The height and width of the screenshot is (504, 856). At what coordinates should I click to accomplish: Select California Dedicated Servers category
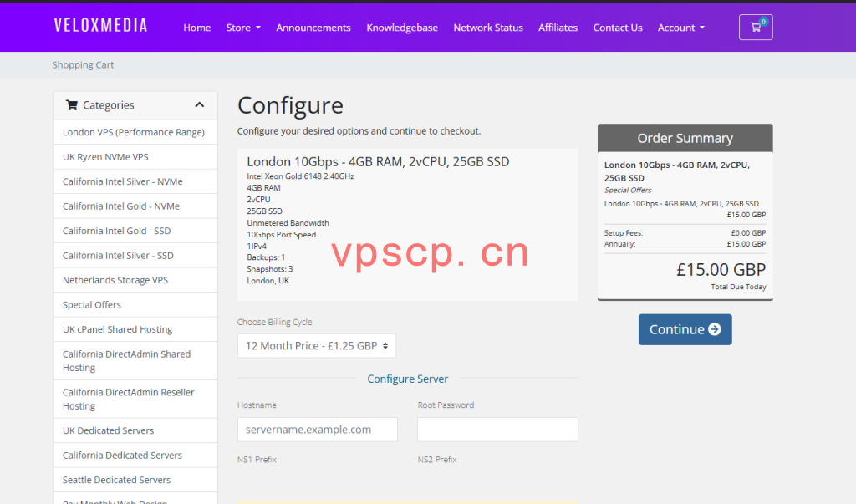pyautogui.click(x=135, y=455)
